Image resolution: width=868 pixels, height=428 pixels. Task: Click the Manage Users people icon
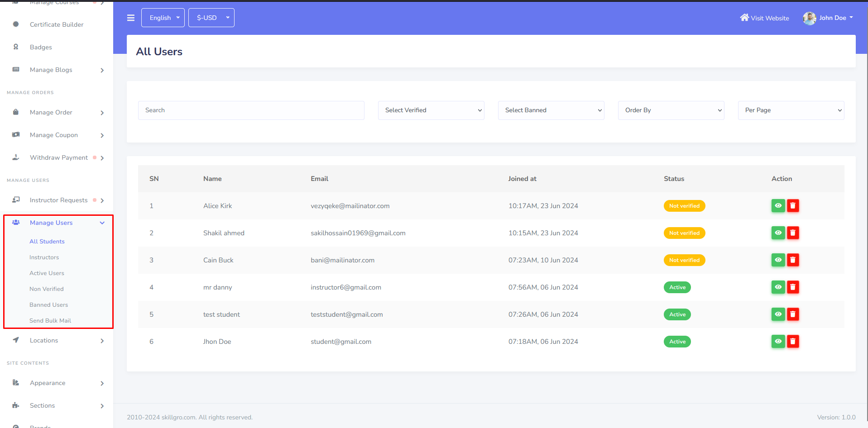(16, 223)
